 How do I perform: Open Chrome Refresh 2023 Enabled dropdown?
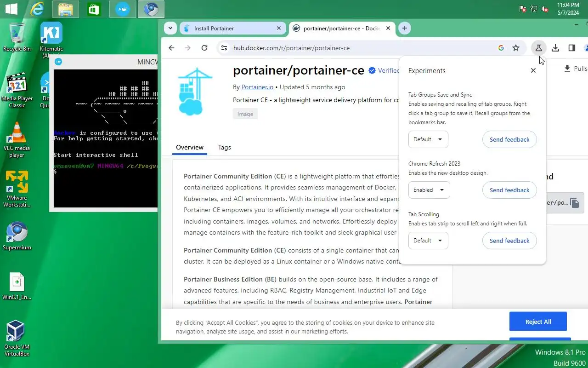(429, 190)
